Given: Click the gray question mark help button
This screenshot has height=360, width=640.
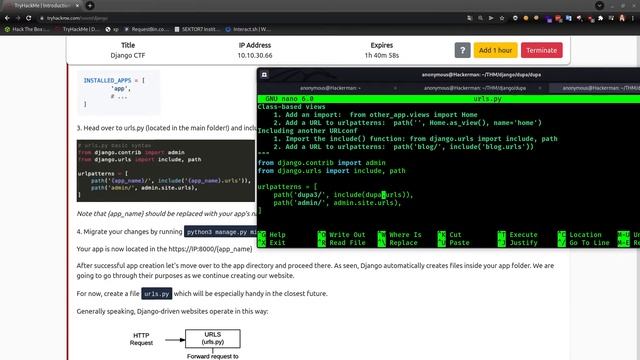Looking at the screenshot, I should pyautogui.click(x=462, y=50).
